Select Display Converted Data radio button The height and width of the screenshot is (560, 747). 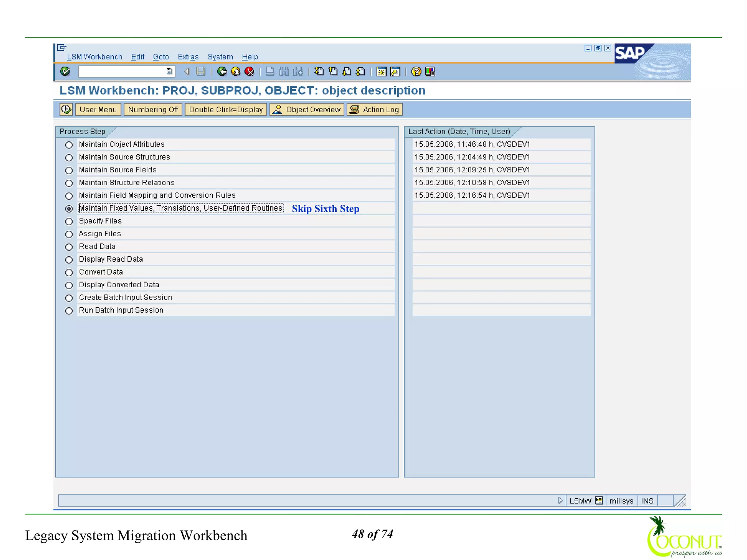pos(69,285)
